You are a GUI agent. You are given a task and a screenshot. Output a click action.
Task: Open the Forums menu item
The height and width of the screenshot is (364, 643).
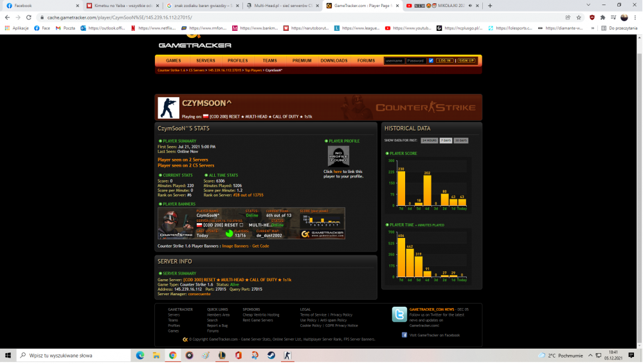pyautogui.click(x=366, y=60)
